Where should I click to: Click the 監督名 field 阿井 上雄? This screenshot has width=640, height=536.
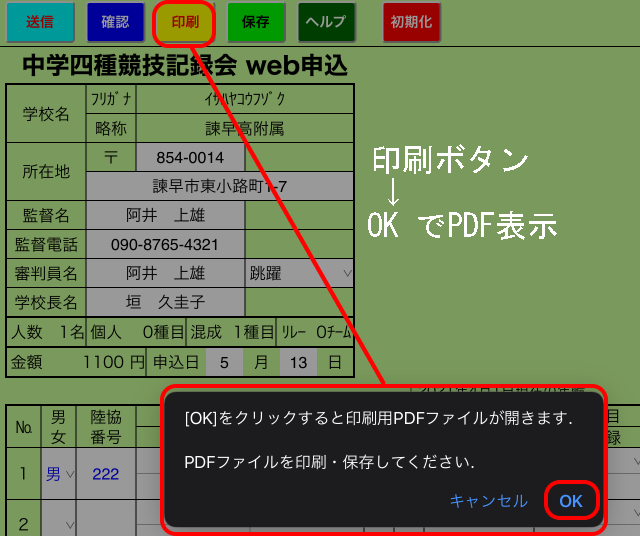coord(165,215)
